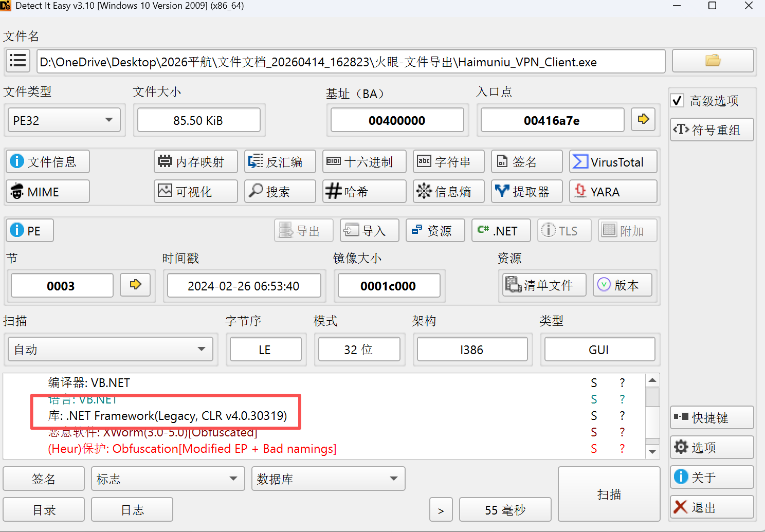Click the file size 85.50 KiB field
The width and height of the screenshot is (765, 532).
click(198, 120)
